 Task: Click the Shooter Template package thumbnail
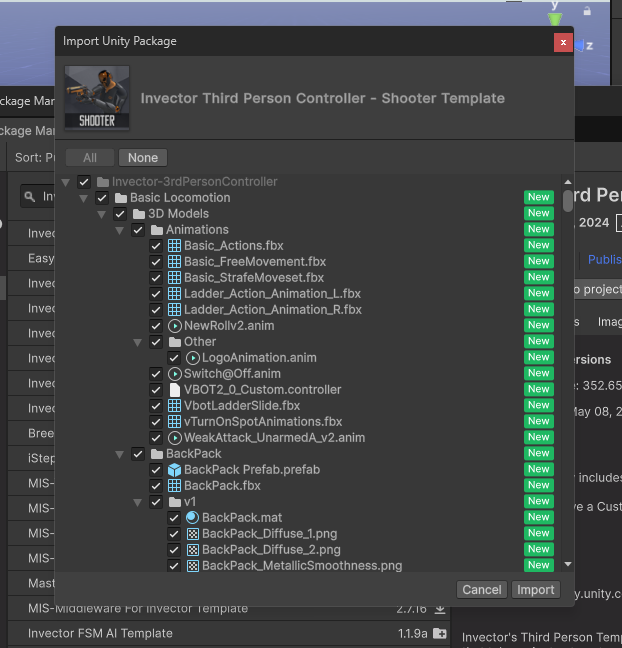coord(97,98)
